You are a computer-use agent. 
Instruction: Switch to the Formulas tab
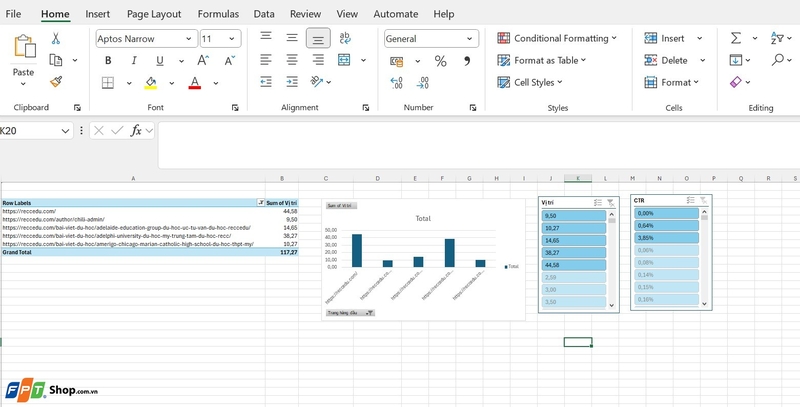(x=218, y=14)
